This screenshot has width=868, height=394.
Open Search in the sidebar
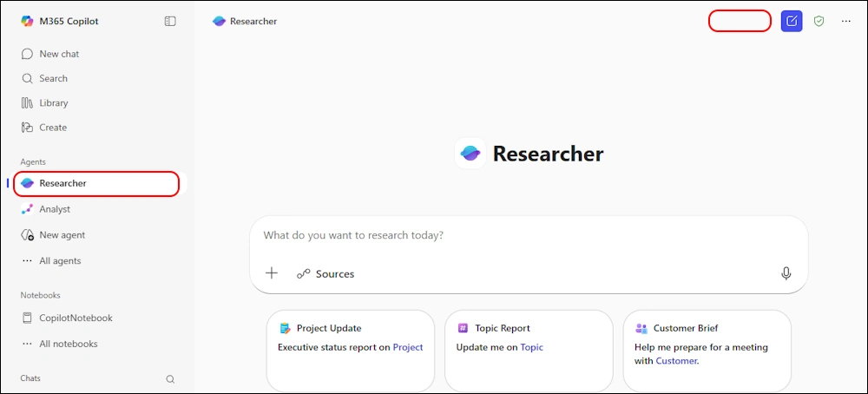[x=52, y=78]
